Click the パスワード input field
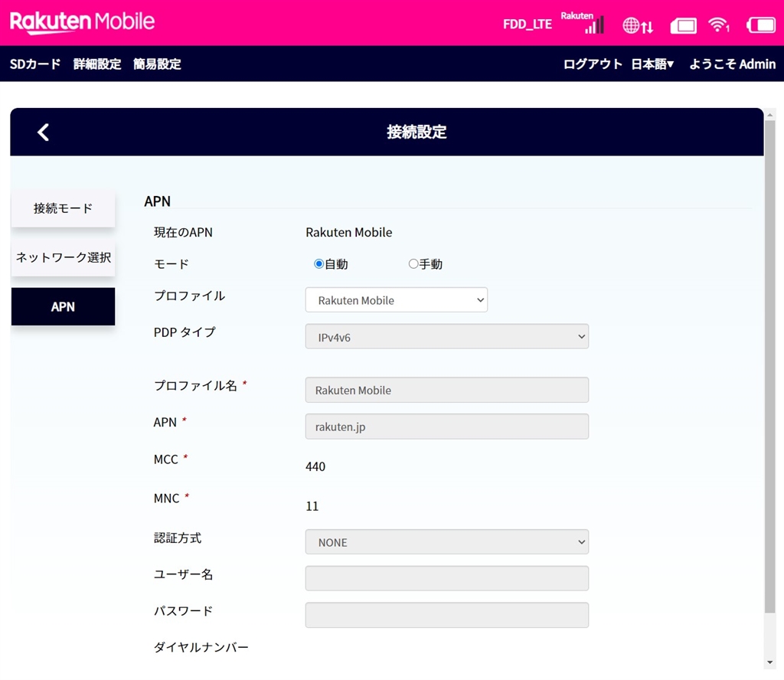Viewport: 784px width, 680px height. point(446,615)
